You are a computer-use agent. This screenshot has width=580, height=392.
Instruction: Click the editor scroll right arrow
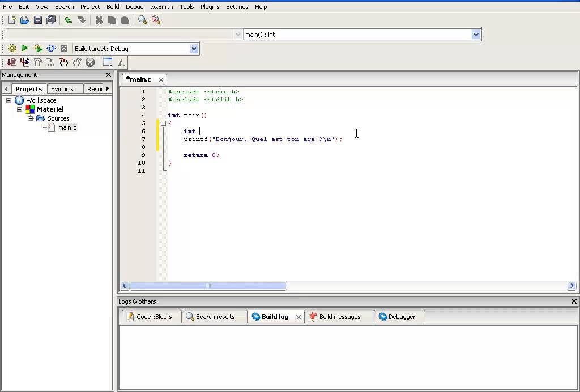click(572, 286)
